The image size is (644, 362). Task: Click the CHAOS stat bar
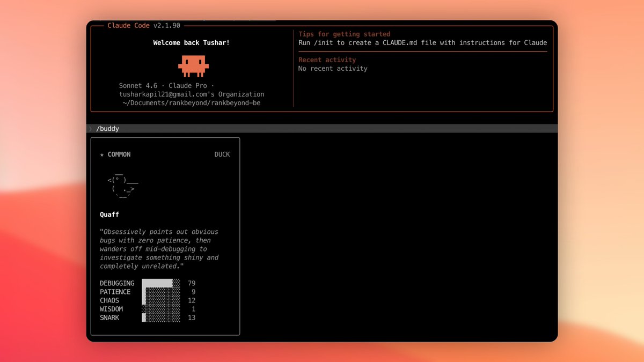click(161, 300)
